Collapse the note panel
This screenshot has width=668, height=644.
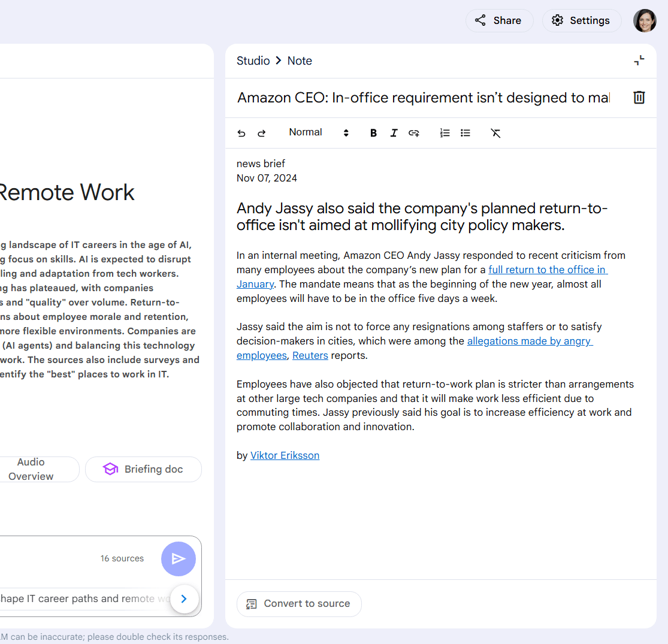639,61
